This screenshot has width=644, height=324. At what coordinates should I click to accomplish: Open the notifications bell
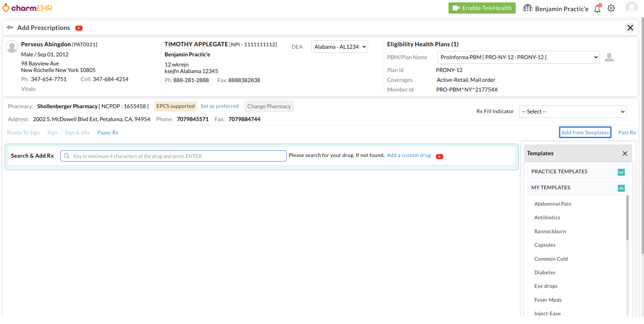coord(597,8)
